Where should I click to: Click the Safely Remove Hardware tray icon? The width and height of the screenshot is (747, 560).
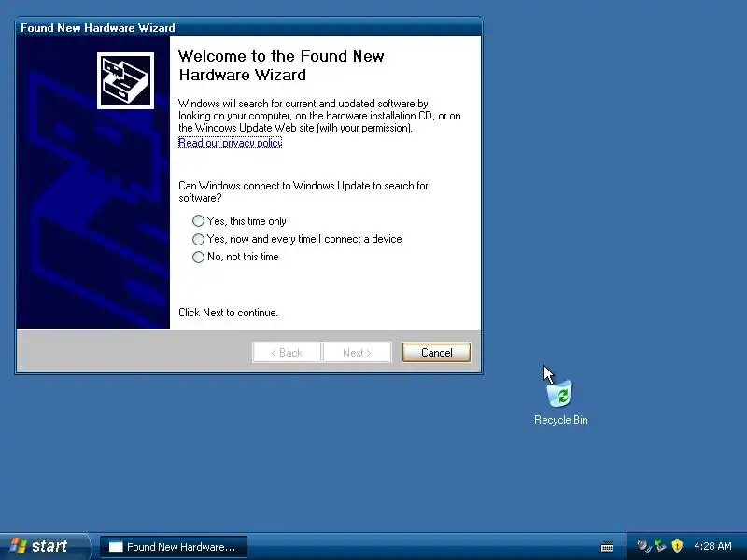660,546
